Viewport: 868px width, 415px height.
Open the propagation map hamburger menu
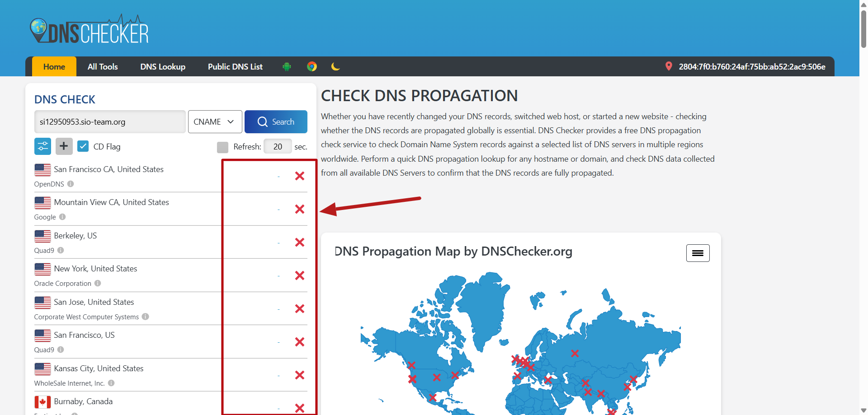click(x=698, y=253)
